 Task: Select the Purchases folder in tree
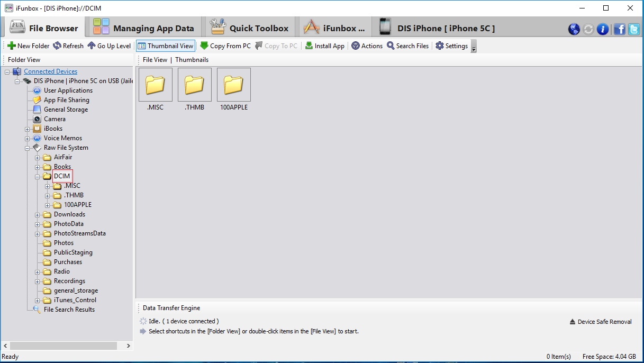pos(68,262)
